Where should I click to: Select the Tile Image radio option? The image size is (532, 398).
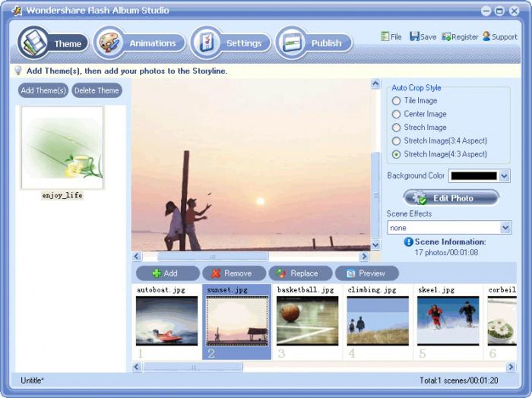pos(396,101)
